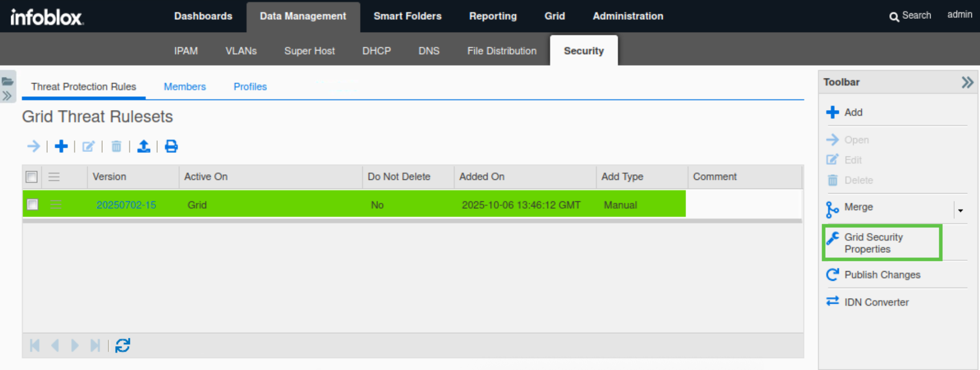Check the 20250702-15 ruleset row checkbox
Image resolution: width=980 pixels, height=370 pixels.
33,204
